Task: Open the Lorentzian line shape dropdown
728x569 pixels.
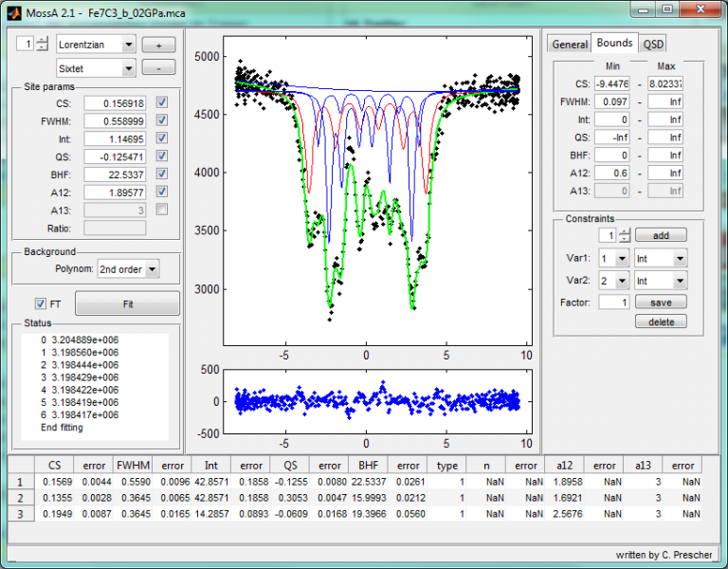Action: pos(96,45)
